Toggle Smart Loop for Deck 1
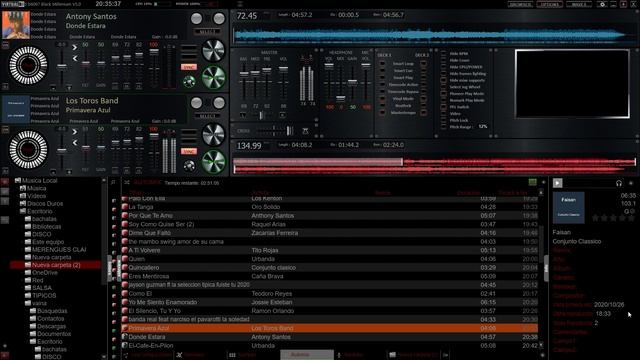640x360 pixels. [382, 64]
